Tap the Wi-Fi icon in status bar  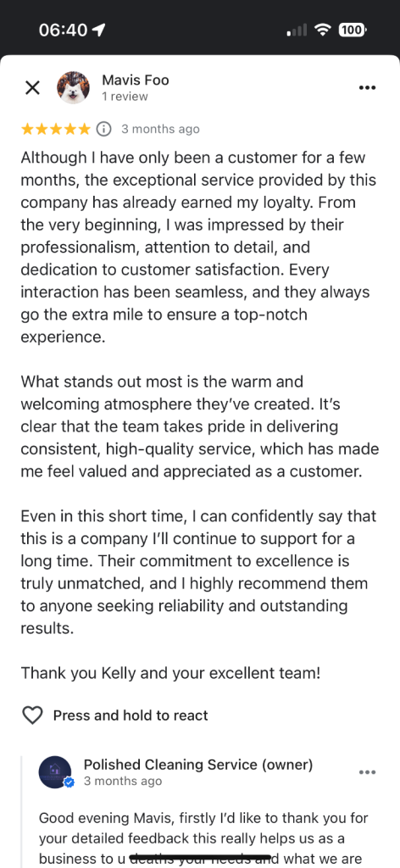(x=322, y=30)
